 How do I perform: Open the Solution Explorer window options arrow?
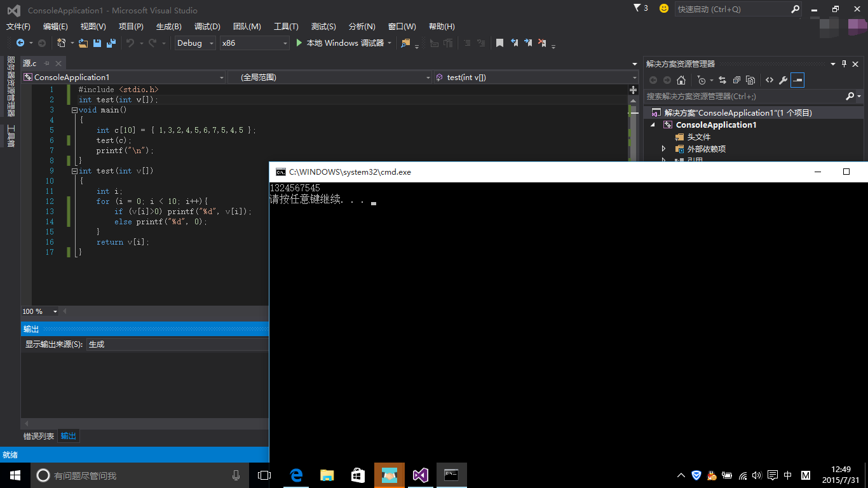833,64
